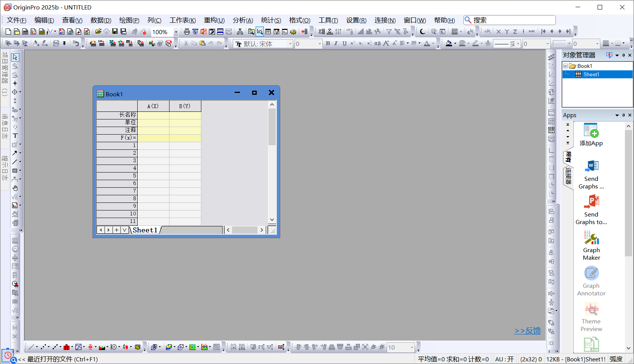Add new columns using the red plus icon

coord(304,31)
